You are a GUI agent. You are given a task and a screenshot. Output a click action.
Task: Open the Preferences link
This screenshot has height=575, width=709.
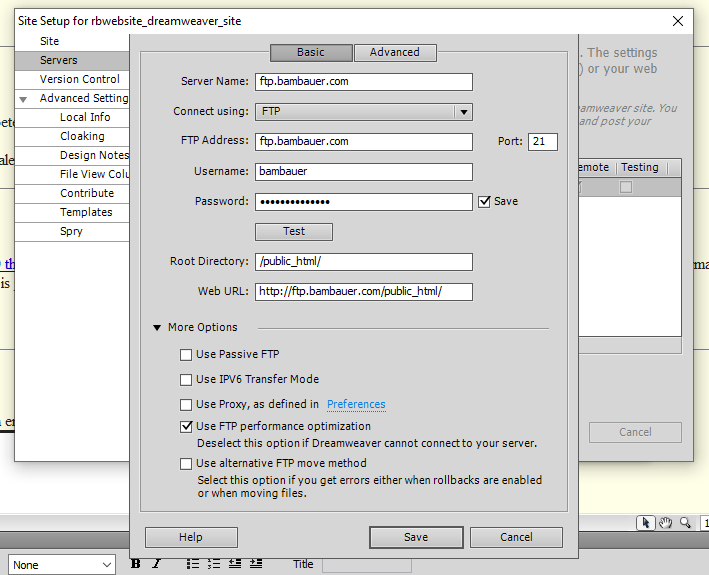pyautogui.click(x=356, y=404)
